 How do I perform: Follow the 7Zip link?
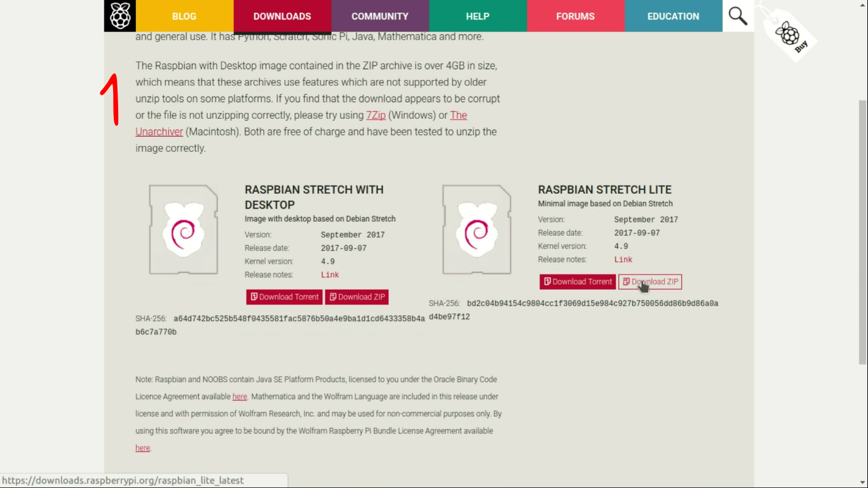(376, 115)
